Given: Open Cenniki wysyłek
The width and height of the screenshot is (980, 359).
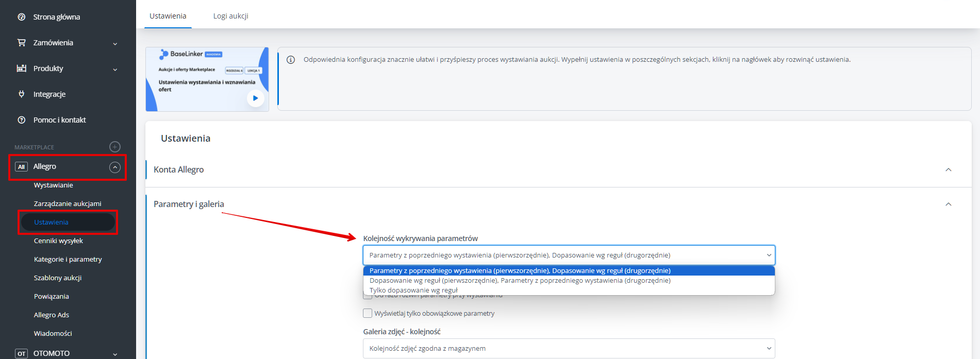Looking at the screenshot, I should click(x=58, y=241).
